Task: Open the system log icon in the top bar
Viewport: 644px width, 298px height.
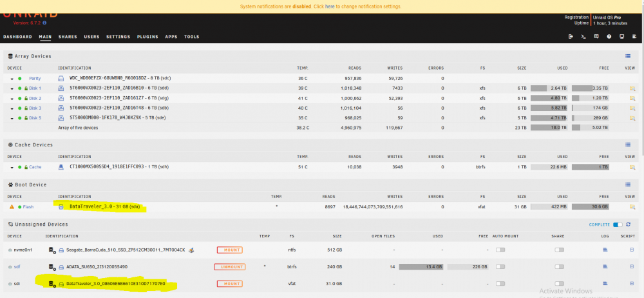Action: (634, 37)
